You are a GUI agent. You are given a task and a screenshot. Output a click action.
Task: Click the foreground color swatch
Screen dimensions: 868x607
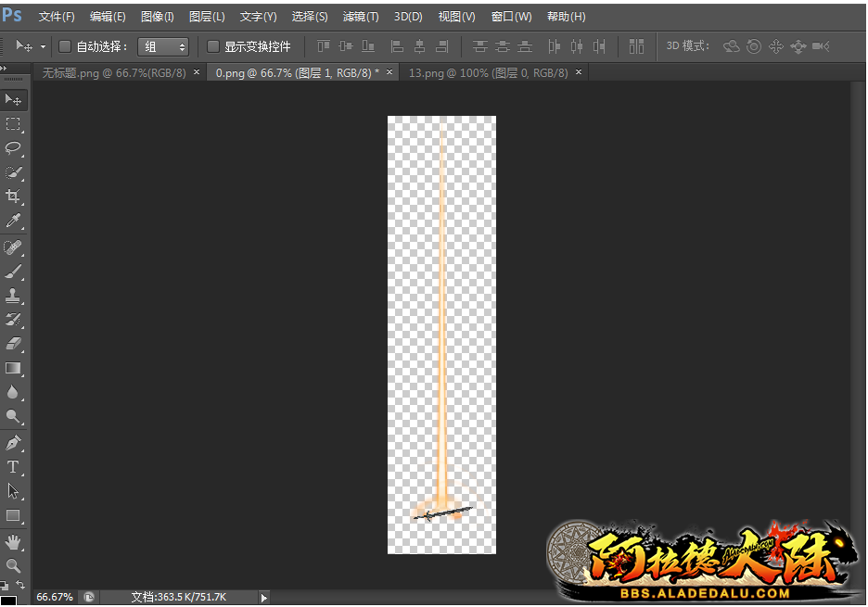pyautogui.click(x=7, y=601)
